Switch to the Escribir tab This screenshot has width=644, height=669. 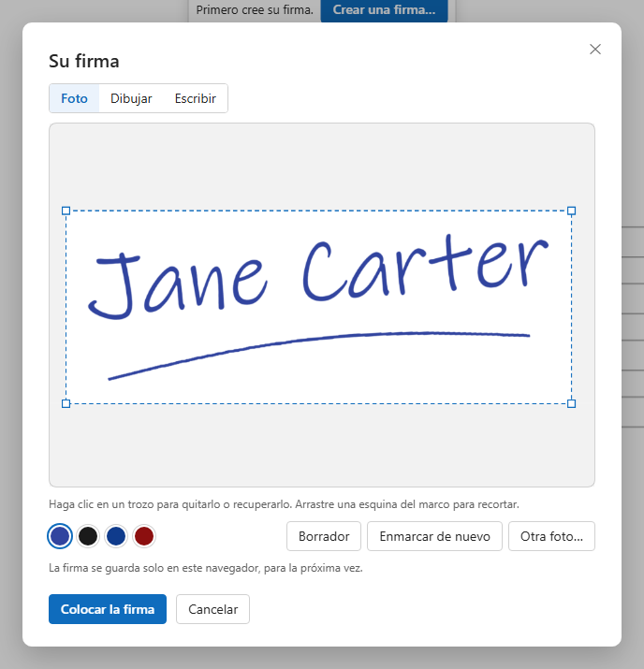tap(195, 98)
